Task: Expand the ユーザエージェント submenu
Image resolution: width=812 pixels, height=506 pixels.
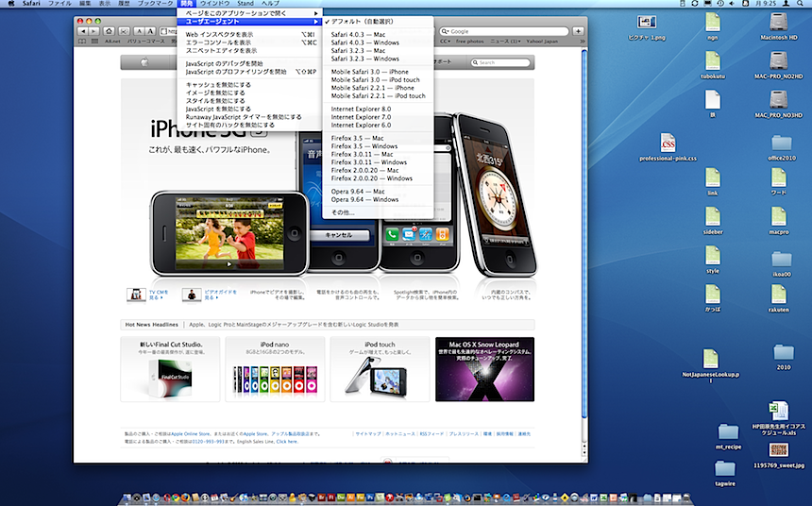Action: [x=249, y=21]
